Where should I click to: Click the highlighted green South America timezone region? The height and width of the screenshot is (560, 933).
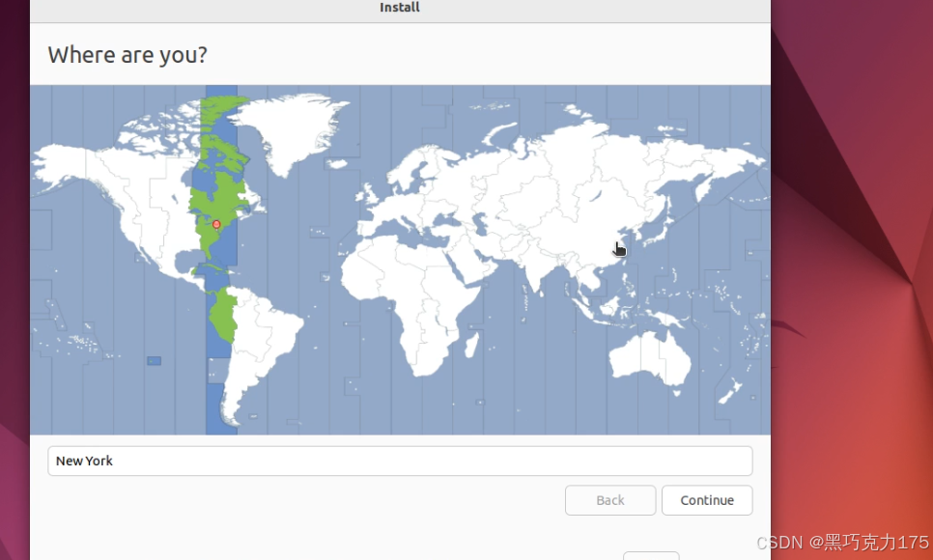pos(223,316)
